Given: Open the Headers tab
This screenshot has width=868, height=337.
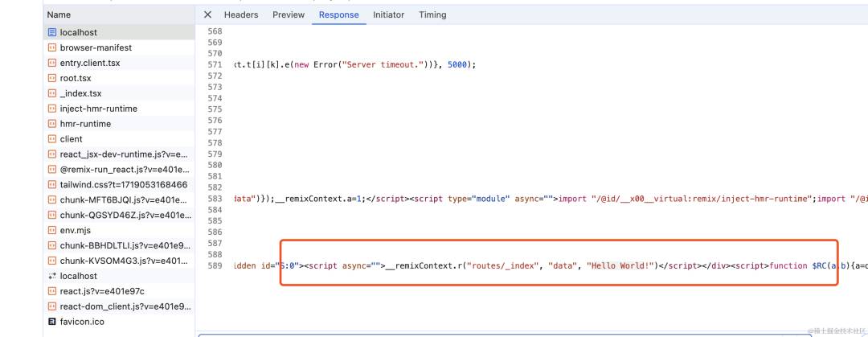Looking at the screenshot, I should (x=241, y=15).
